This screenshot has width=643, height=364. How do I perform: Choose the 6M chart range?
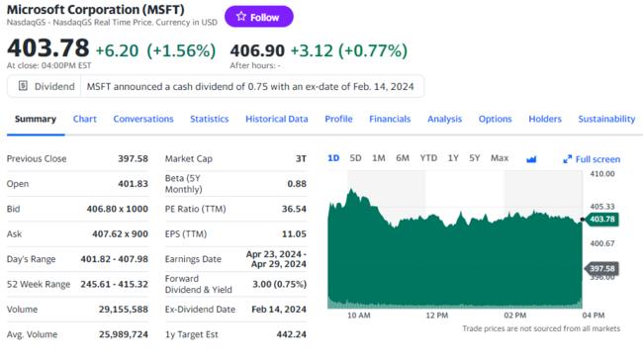403,158
